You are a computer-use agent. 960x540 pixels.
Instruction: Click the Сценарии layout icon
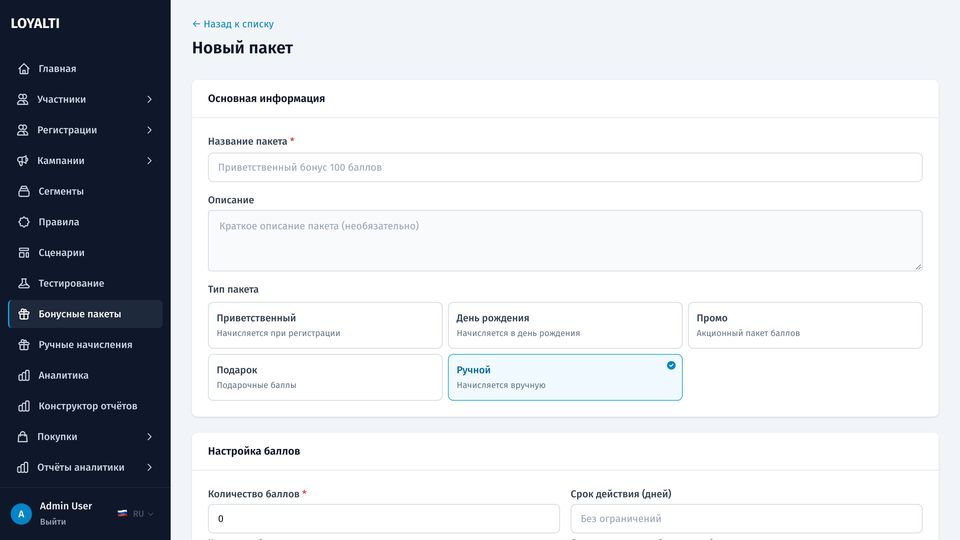coord(24,252)
